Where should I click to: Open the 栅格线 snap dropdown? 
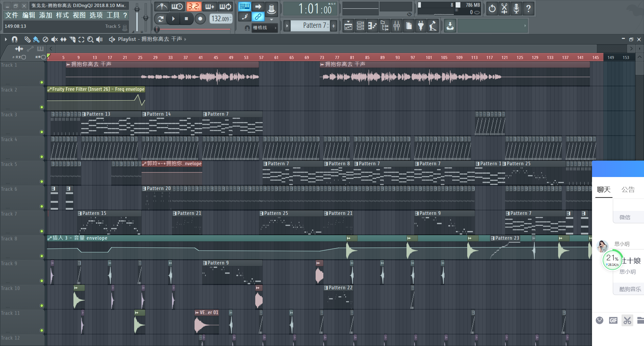[x=264, y=28]
